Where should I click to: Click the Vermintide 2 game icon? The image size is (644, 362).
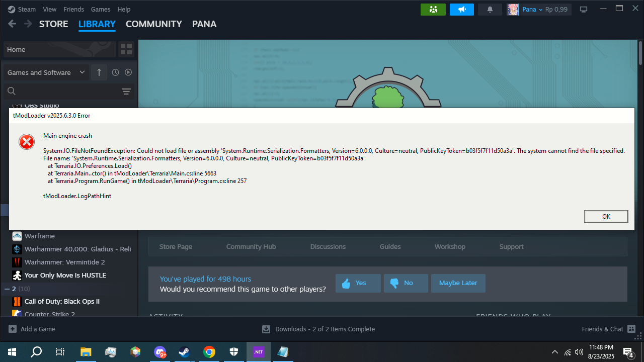click(17, 262)
